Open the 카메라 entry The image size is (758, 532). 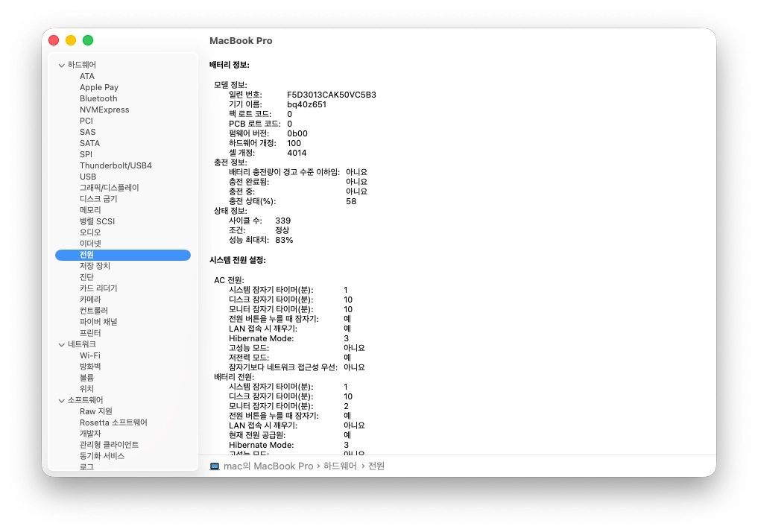(90, 299)
